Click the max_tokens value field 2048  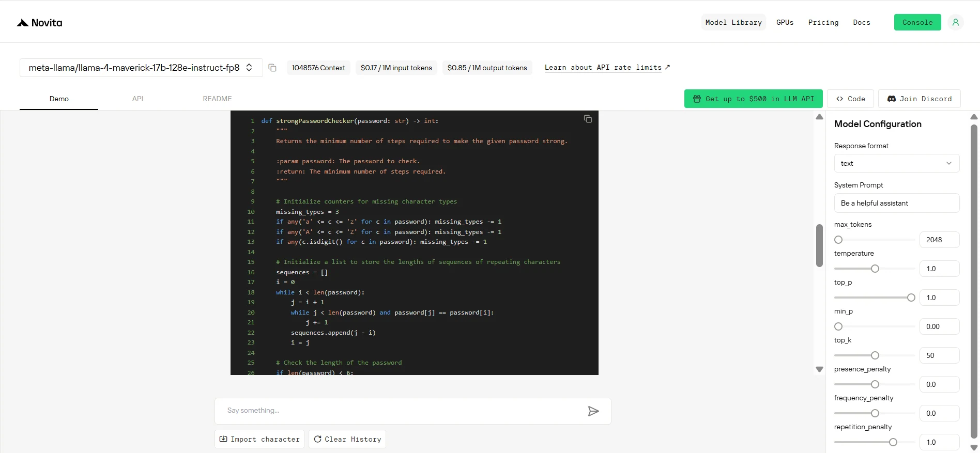(x=940, y=240)
